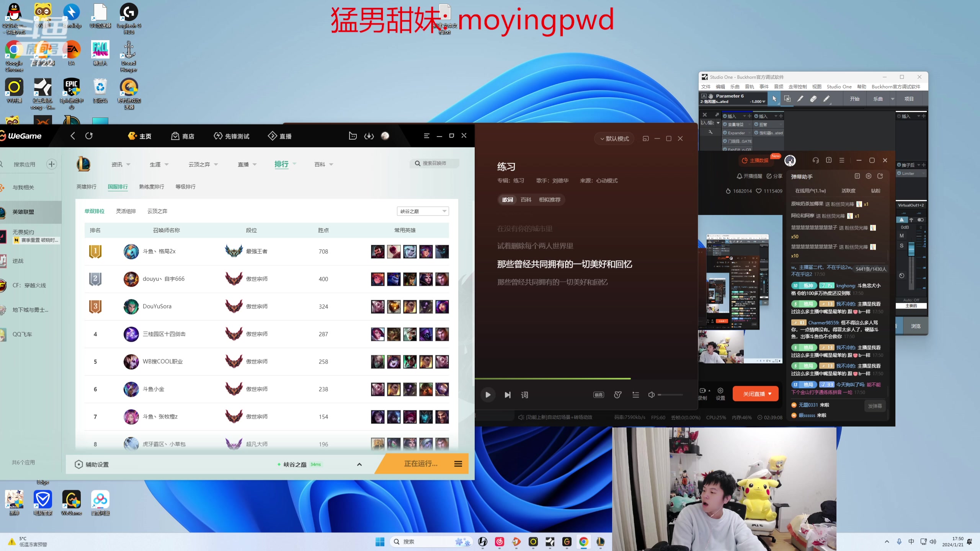Click the WeGame refresh icon
Viewport: 980px width, 551px height.
click(89, 136)
